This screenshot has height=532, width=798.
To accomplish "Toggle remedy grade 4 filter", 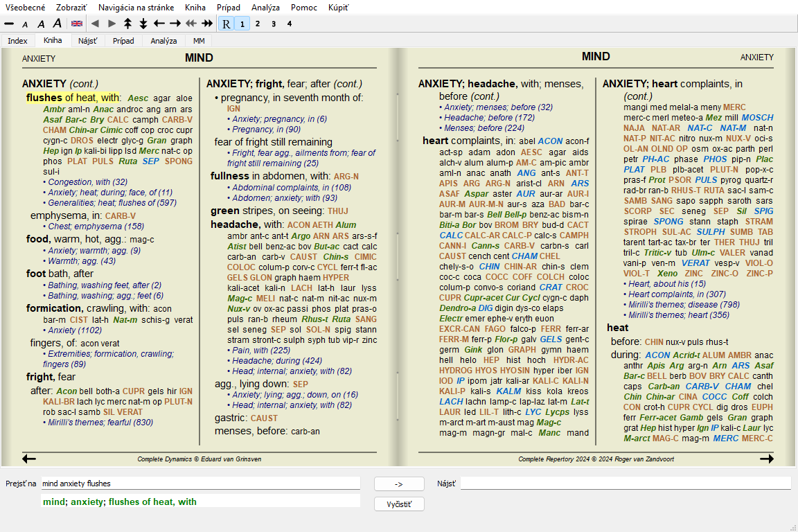I will pyautogui.click(x=290, y=24).
